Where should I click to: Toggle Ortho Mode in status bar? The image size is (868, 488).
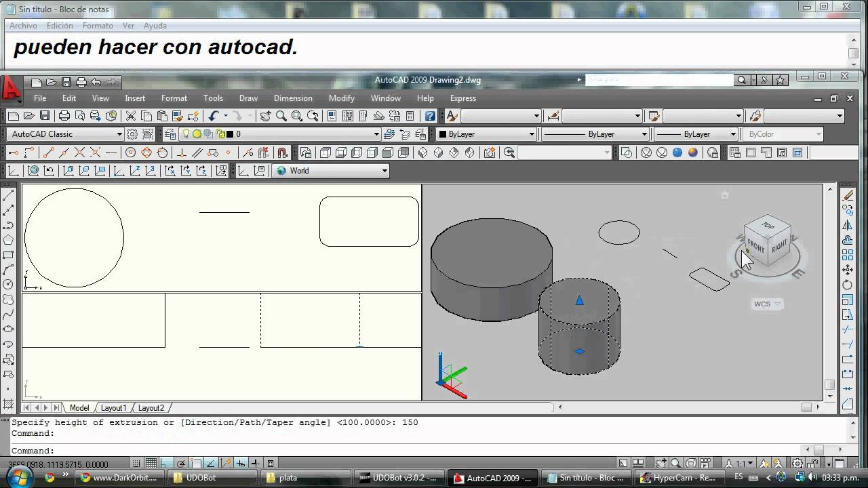[x=166, y=464]
